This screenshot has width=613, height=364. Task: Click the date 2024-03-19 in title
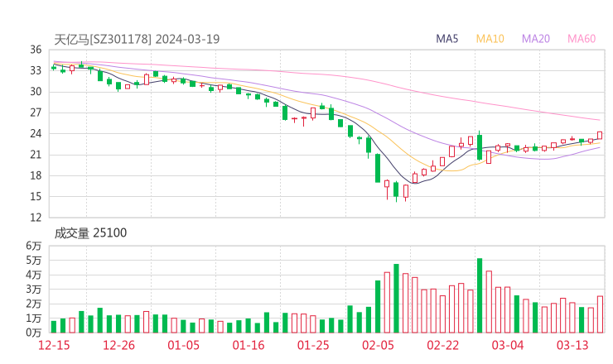tap(188, 39)
